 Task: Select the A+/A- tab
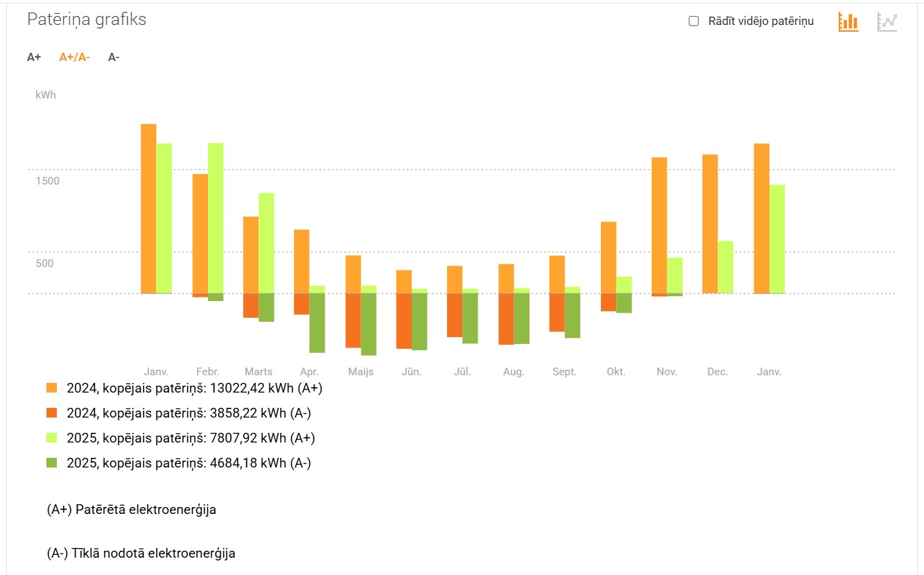point(74,58)
